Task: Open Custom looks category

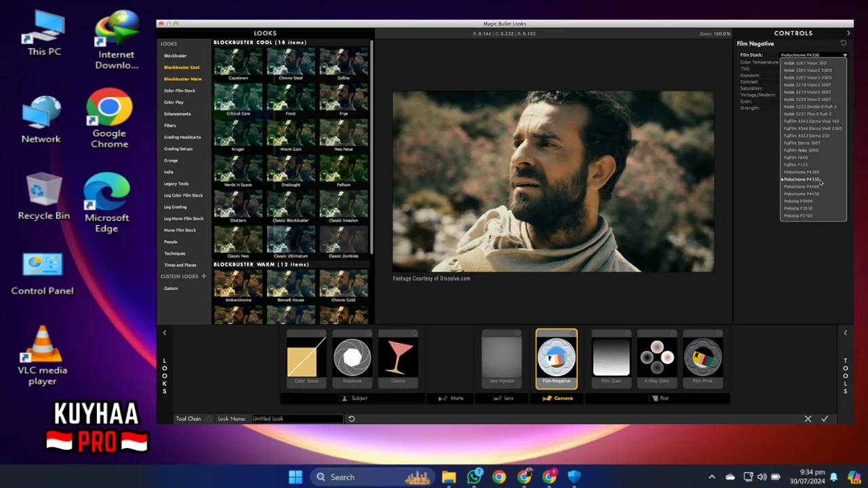Action: (x=171, y=289)
